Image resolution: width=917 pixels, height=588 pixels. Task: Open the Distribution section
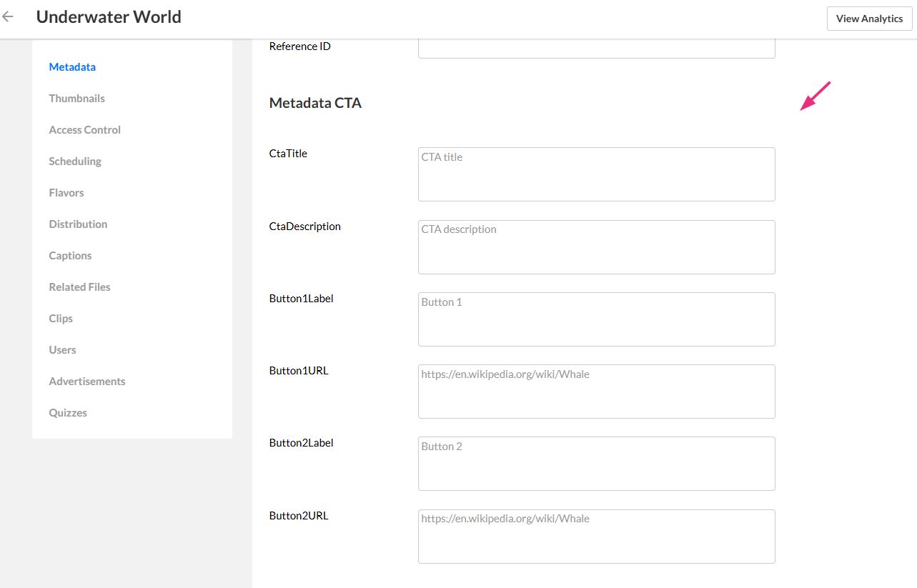point(78,224)
